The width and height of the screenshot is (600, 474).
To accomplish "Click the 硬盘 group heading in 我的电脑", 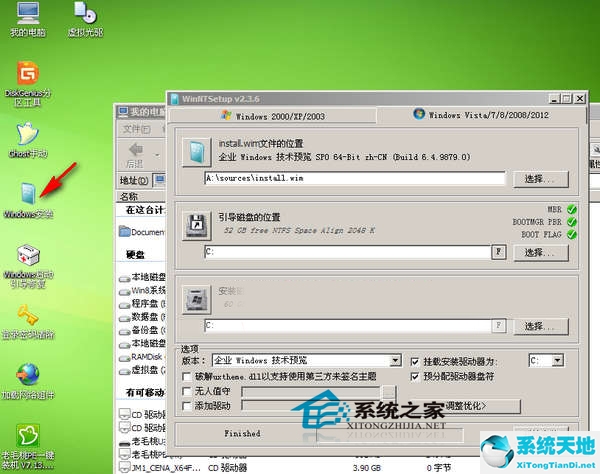I will (x=135, y=255).
